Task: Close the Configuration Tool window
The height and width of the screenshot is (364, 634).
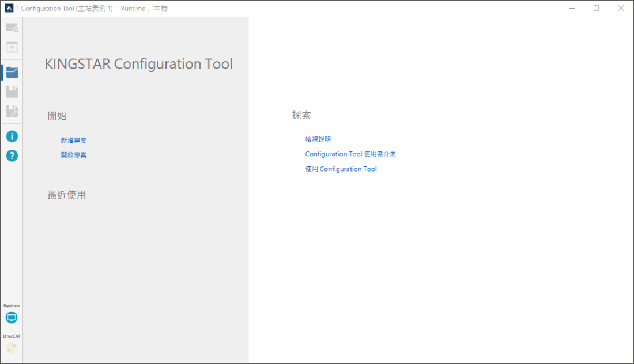Action: point(621,9)
